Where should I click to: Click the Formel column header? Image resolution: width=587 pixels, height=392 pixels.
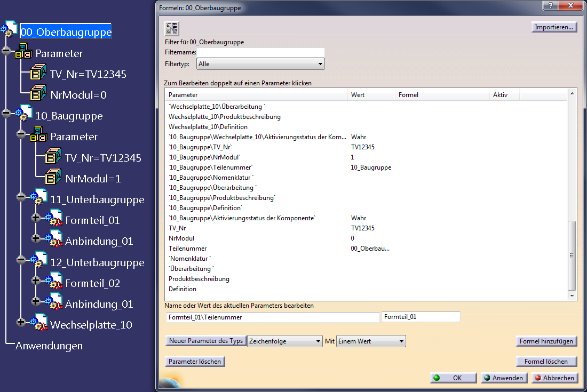442,95
